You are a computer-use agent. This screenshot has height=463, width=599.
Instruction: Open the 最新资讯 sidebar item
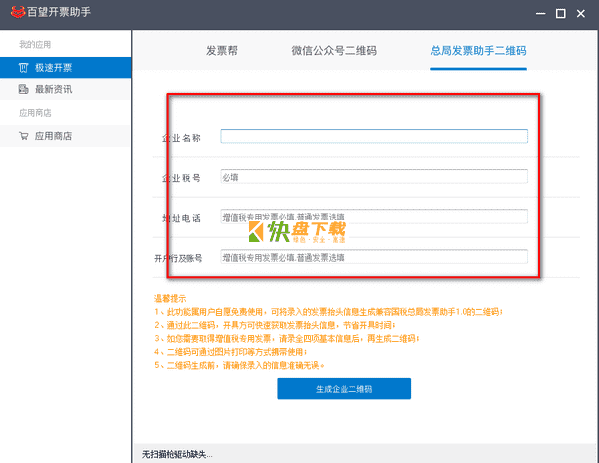[66, 89]
